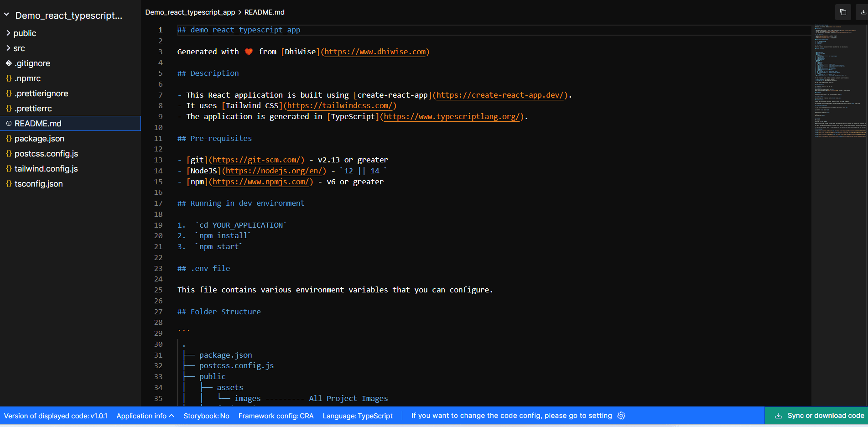Click the Folder Structure heading
The width and height of the screenshot is (868, 427).
[219, 312]
